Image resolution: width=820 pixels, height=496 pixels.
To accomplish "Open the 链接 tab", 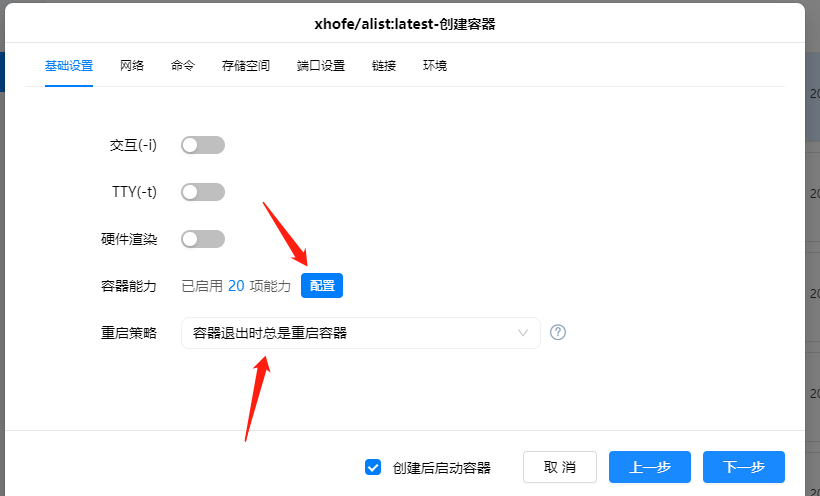I will coord(384,66).
